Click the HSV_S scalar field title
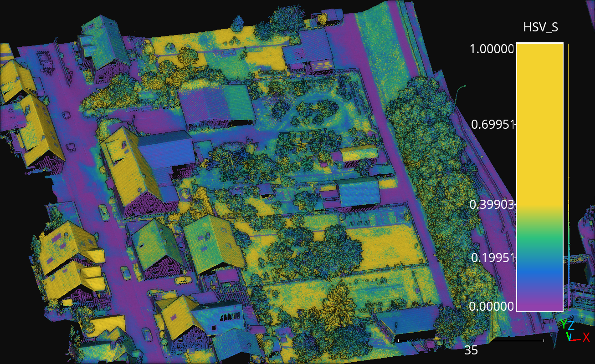 coord(540,28)
